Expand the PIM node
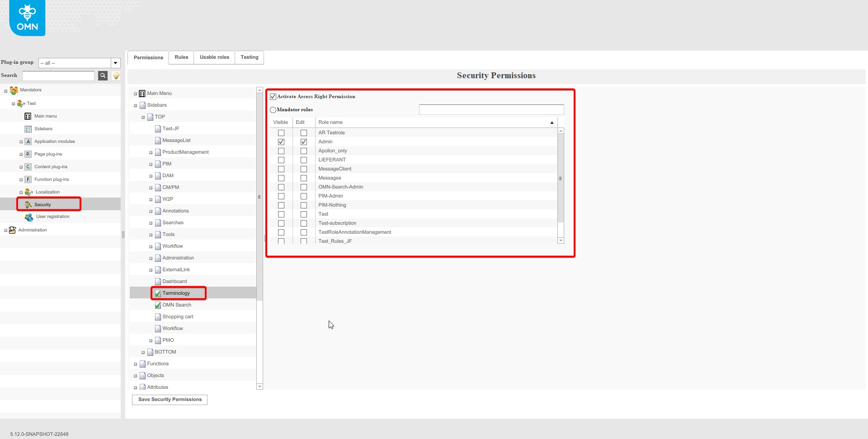This screenshot has height=439, width=868. click(151, 165)
